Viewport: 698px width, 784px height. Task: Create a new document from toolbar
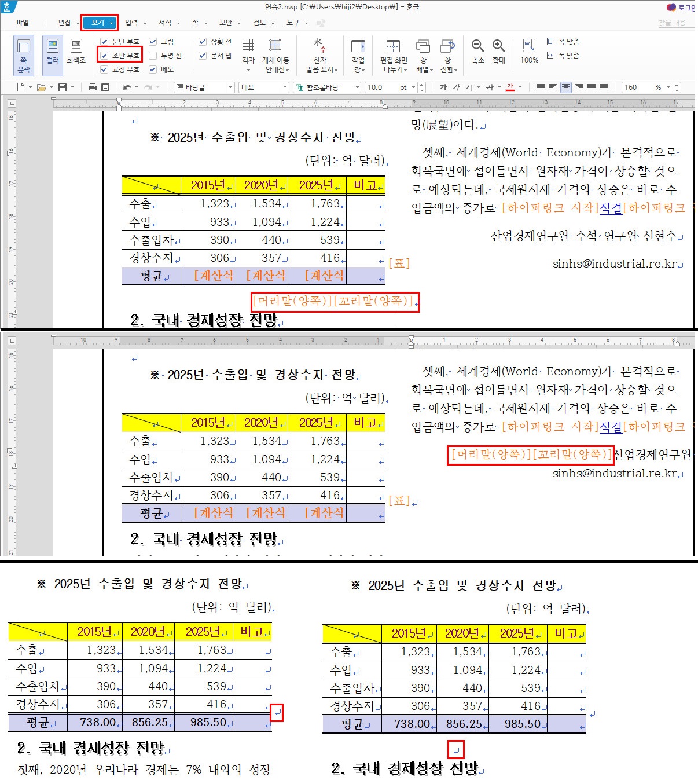point(21,87)
